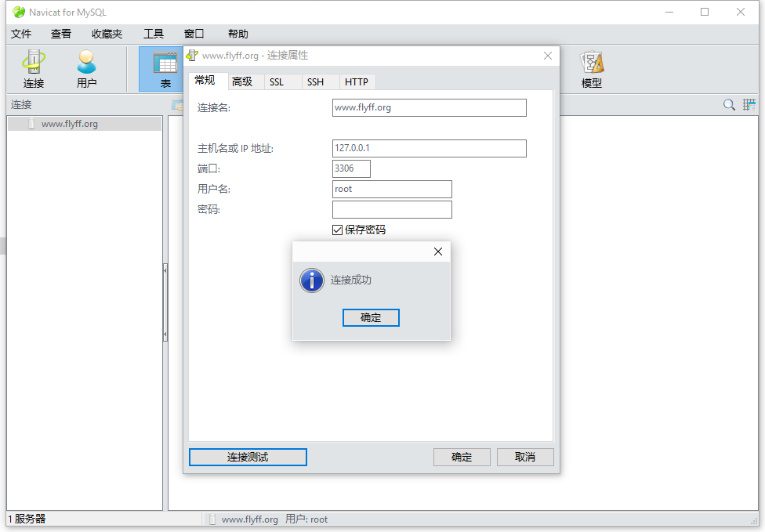Close the 连接成功 message box
765x532 pixels.
click(x=438, y=252)
